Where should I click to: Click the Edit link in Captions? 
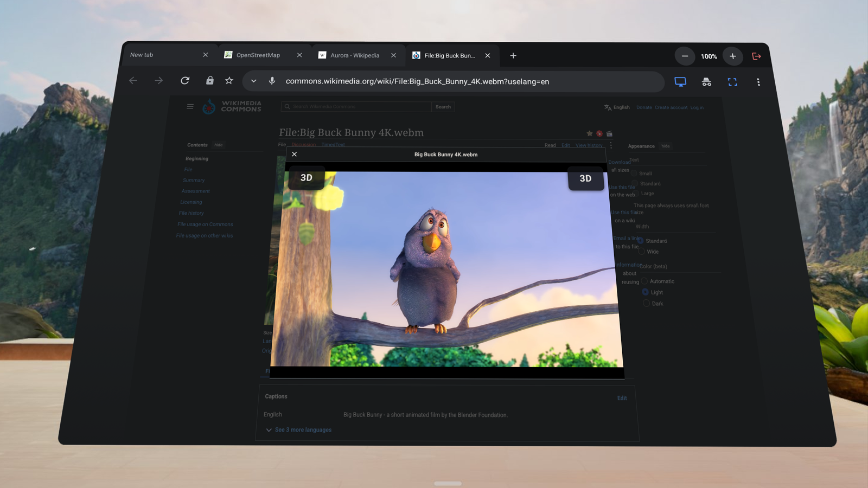click(x=622, y=398)
